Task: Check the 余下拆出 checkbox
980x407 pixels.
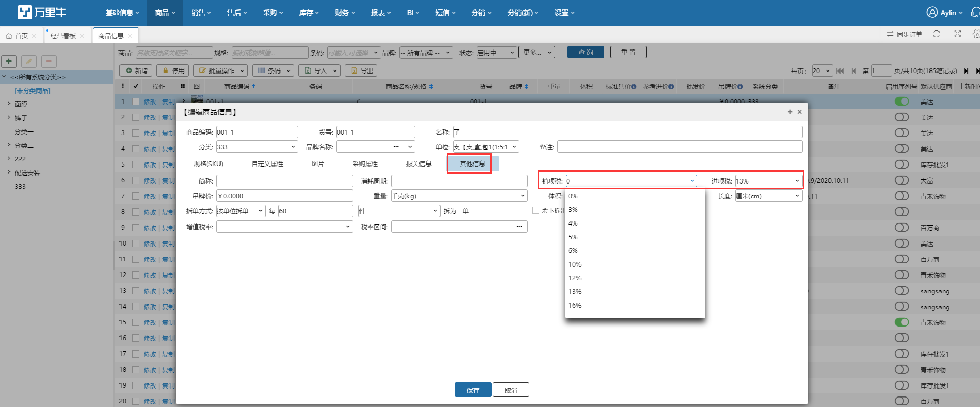Action: coord(536,210)
